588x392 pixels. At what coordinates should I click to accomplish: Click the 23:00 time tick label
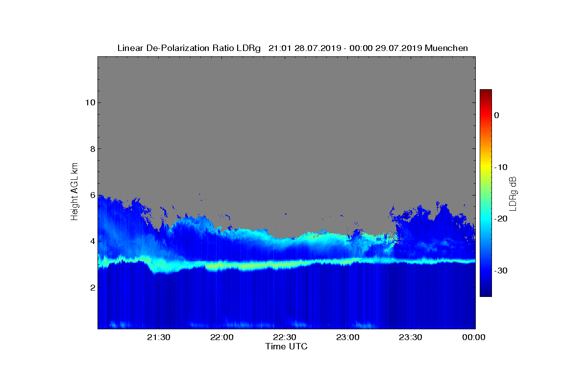click(348, 337)
